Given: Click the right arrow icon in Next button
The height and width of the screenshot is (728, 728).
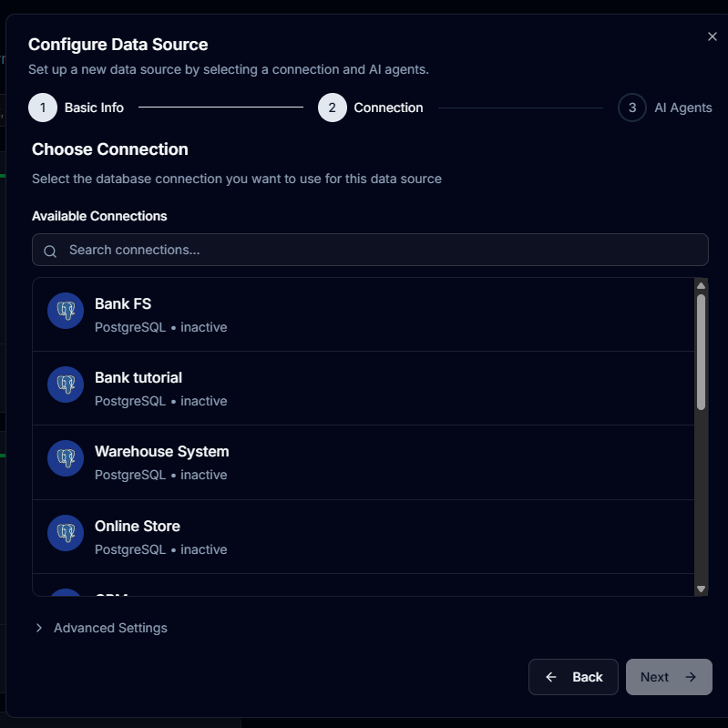Looking at the screenshot, I should tap(691, 677).
